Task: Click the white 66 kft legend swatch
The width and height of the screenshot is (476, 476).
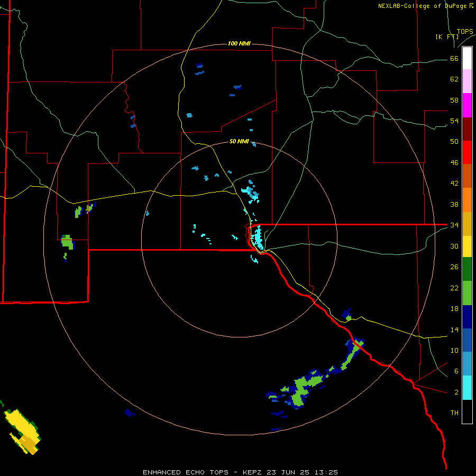Action: point(467,58)
